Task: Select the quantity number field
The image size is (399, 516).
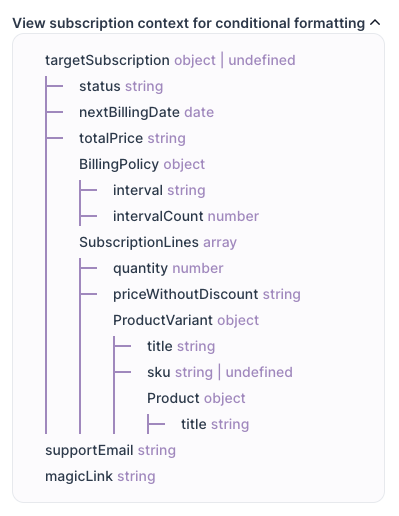Action: coord(168,268)
